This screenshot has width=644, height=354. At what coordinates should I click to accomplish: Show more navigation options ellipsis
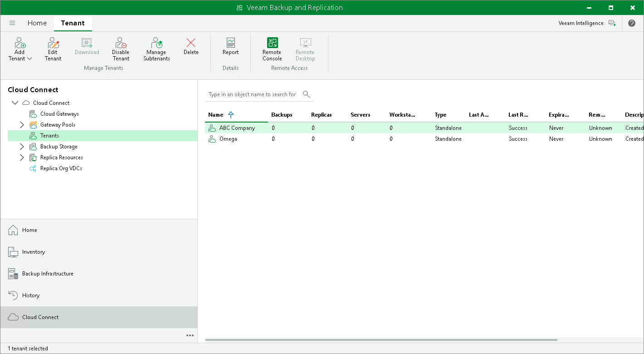[190, 335]
